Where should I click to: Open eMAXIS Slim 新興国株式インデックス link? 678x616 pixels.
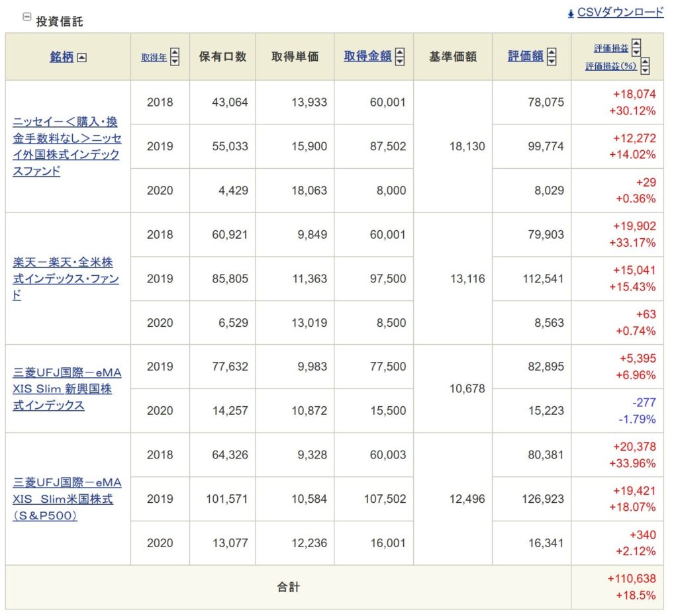coord(67,388)
